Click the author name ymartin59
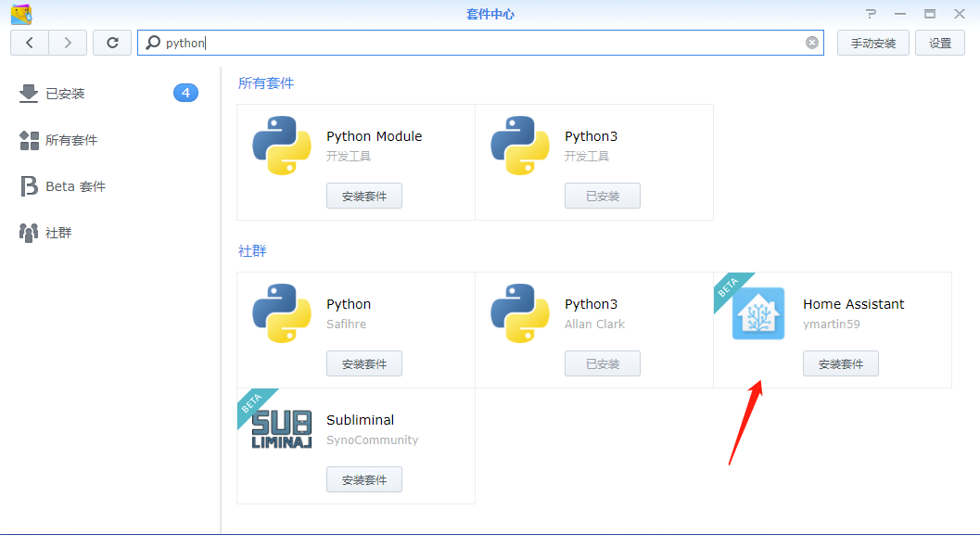The width and height of the screenshot is (980, 535). pyautogui.click(x=832, y=324)
